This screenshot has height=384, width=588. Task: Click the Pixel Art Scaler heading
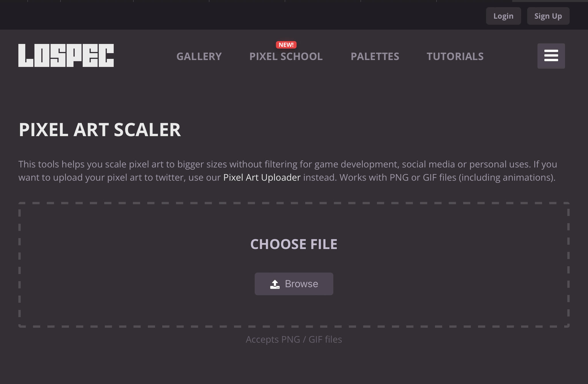pos(100,130)
